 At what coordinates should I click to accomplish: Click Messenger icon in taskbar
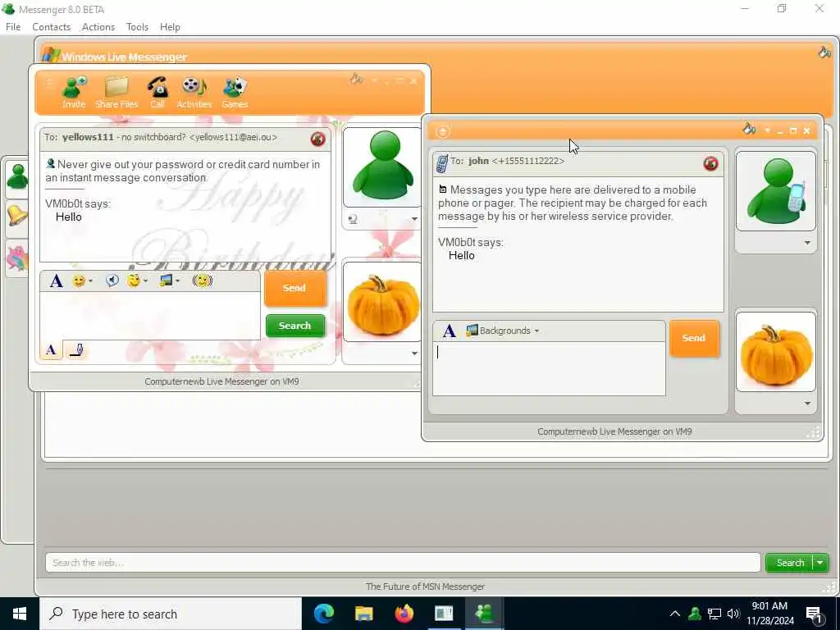tap(484, 614)
